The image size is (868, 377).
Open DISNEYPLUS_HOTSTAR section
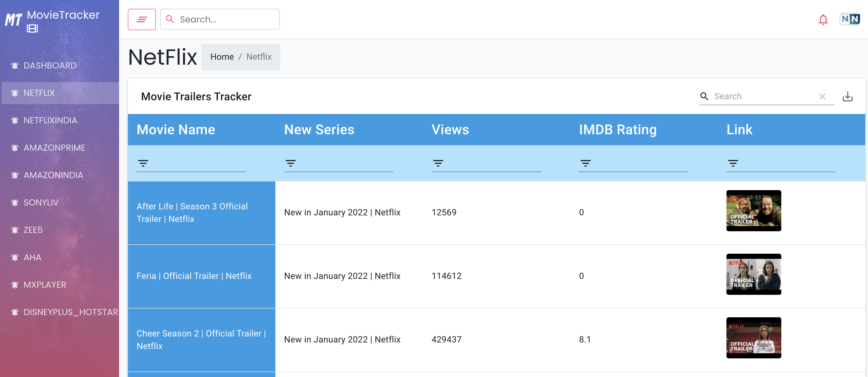click(60, 312)
